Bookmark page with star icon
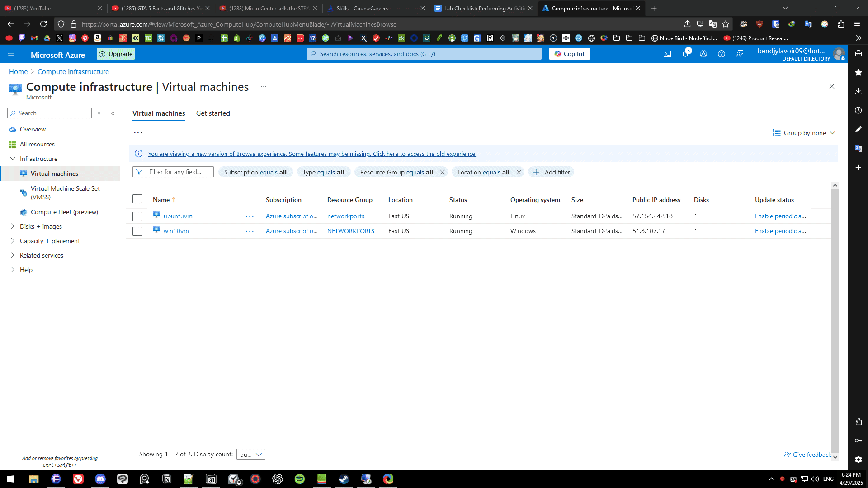This screenshot has height=488, width=868. [726, 24]
